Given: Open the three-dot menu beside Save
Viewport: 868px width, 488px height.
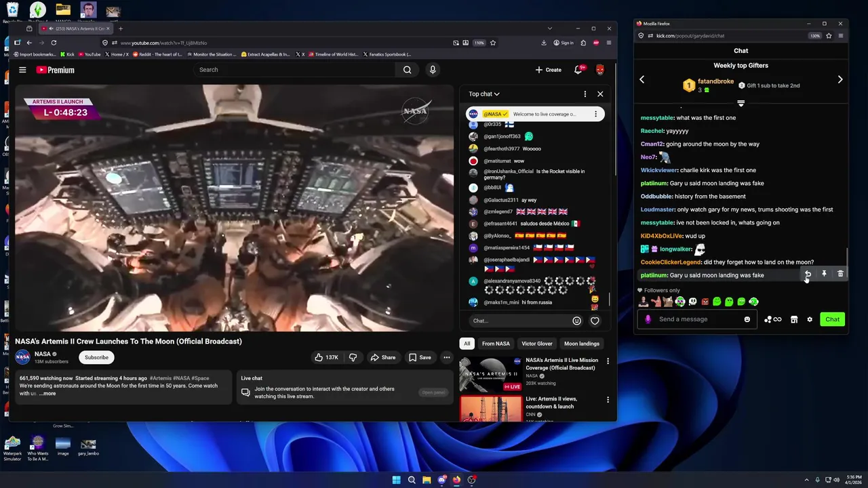Looking at the screenshot, I should (446, 357).
